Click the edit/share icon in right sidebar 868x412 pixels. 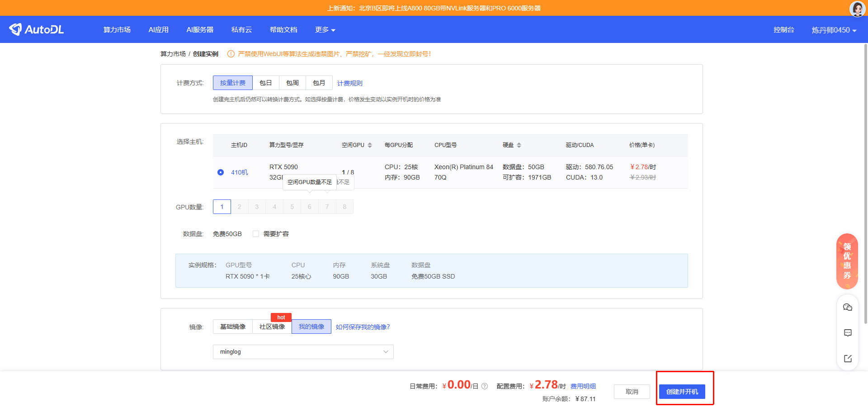[x=848, y=359]
